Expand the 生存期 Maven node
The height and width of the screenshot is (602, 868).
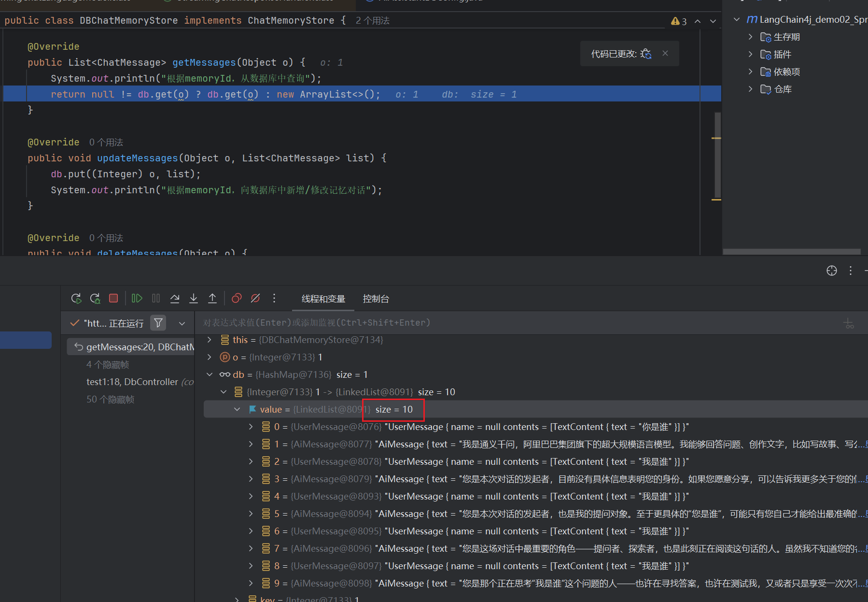click(750, 37)
